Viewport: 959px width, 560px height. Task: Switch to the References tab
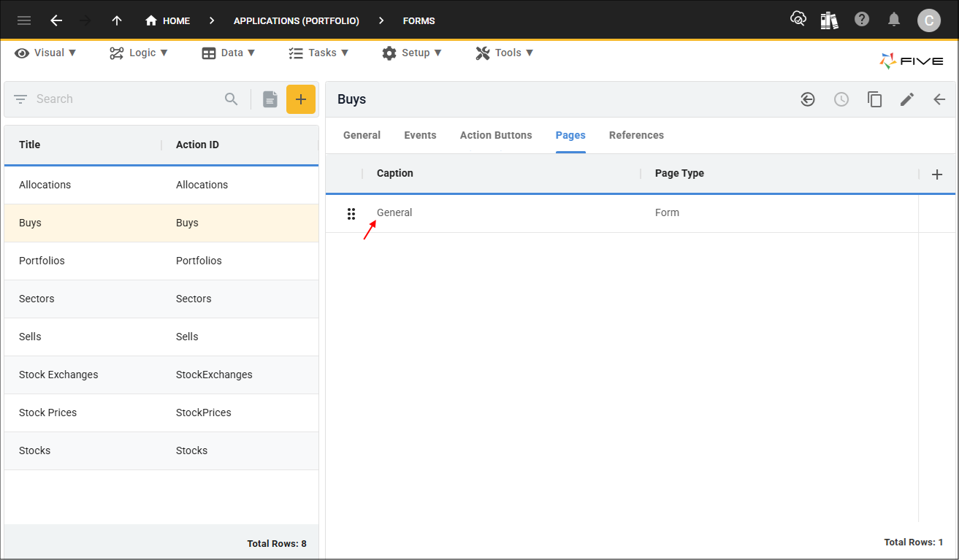[x=636, y=135]
